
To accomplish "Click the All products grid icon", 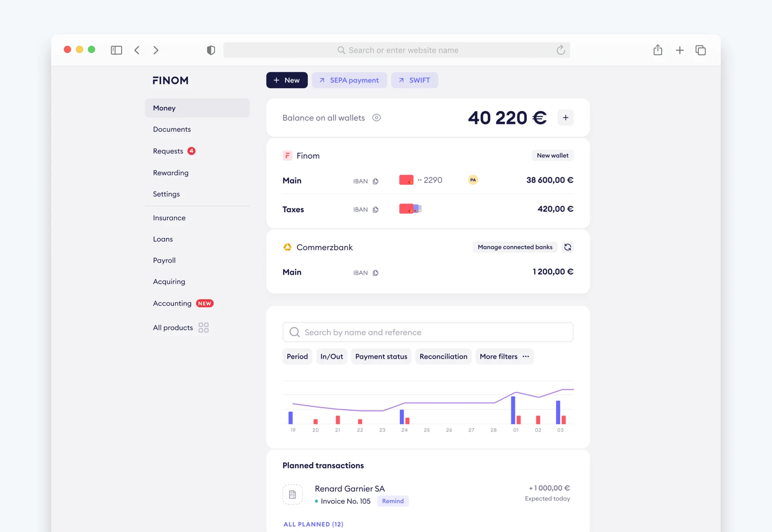I will 204,328.
